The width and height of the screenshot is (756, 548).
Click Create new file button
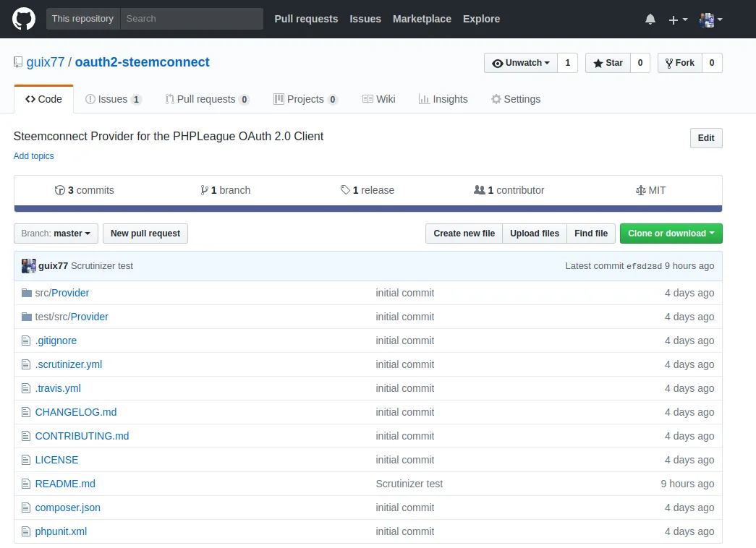464,234
